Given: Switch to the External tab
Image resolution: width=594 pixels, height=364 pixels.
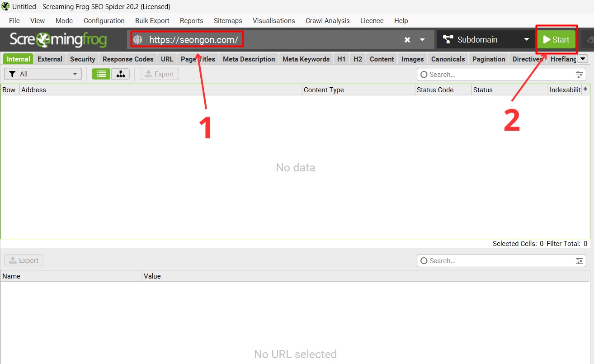Looking at the screenshot, I should [x=50, y=59].
